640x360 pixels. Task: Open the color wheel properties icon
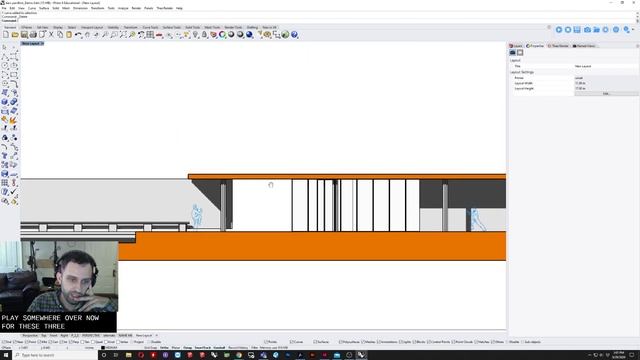222,35
